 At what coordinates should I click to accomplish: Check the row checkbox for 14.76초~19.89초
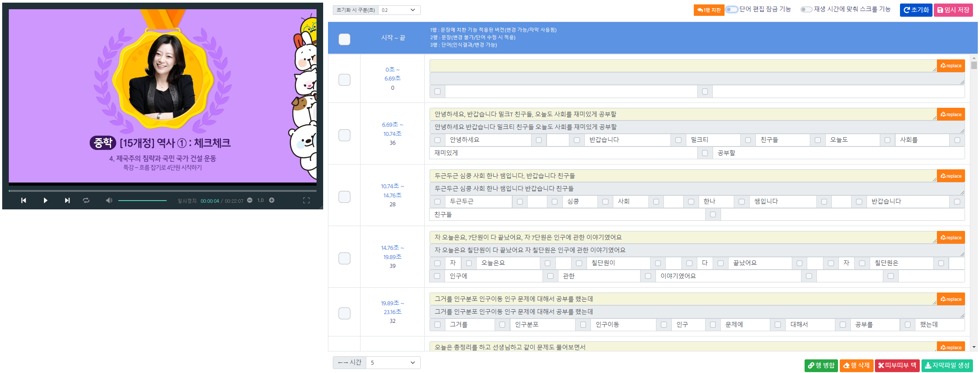pyautogui.click(x=344, y=258)
